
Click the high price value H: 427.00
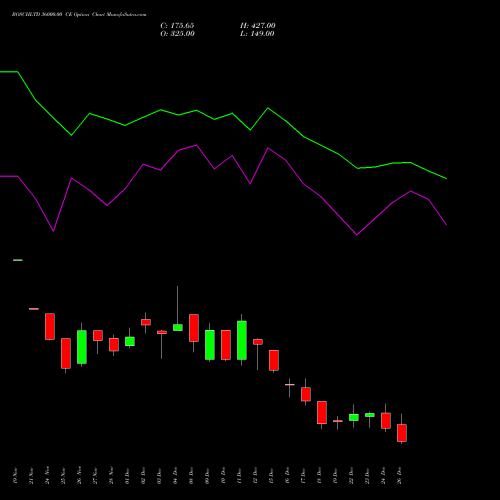pos(258,26)
